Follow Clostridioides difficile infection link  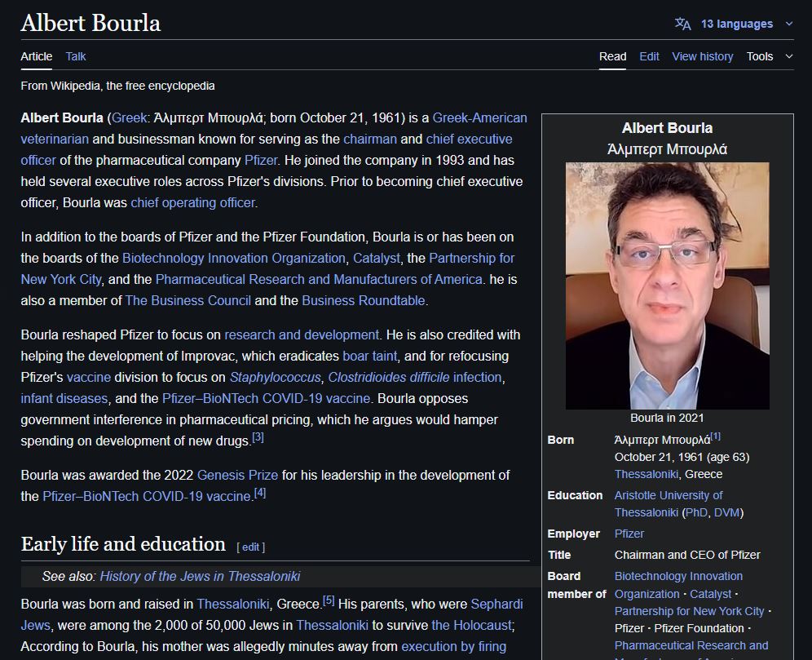coord(415,377)
